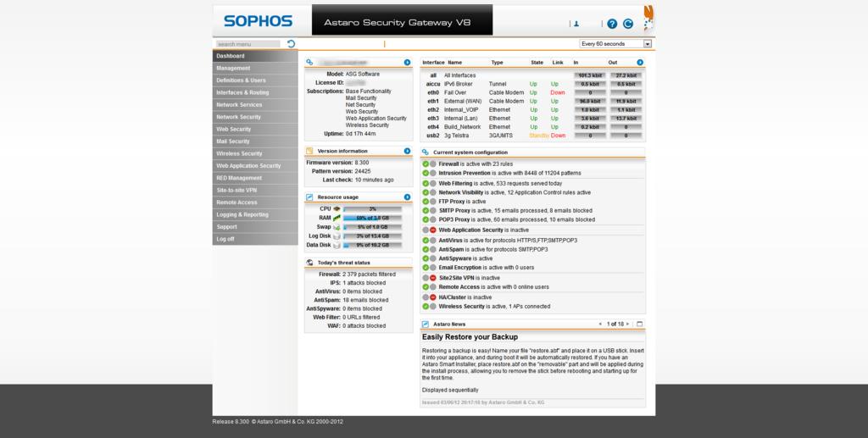Click the SOPHOS logo
The image size is (868, 438).
click(258, 21)
